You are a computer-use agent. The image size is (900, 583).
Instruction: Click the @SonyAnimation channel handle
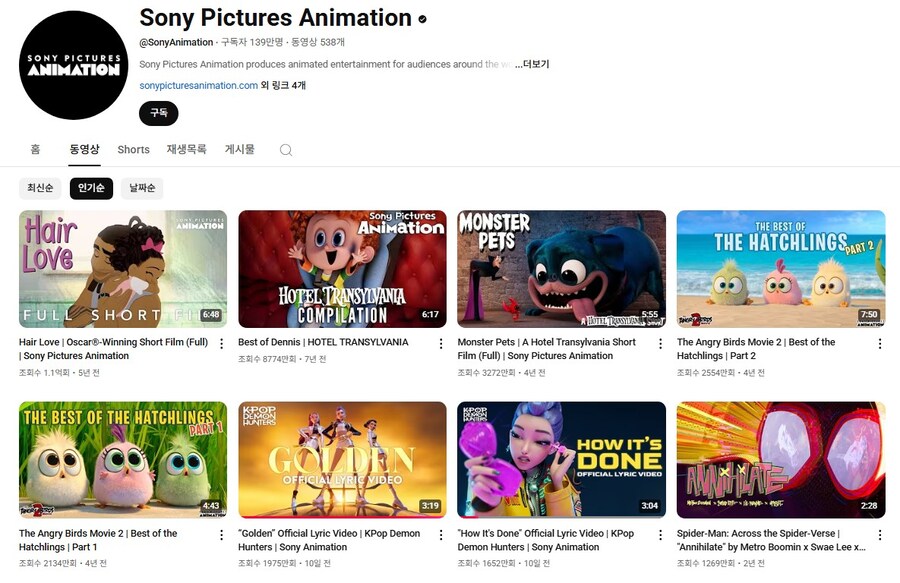click(x=176, y=42)
